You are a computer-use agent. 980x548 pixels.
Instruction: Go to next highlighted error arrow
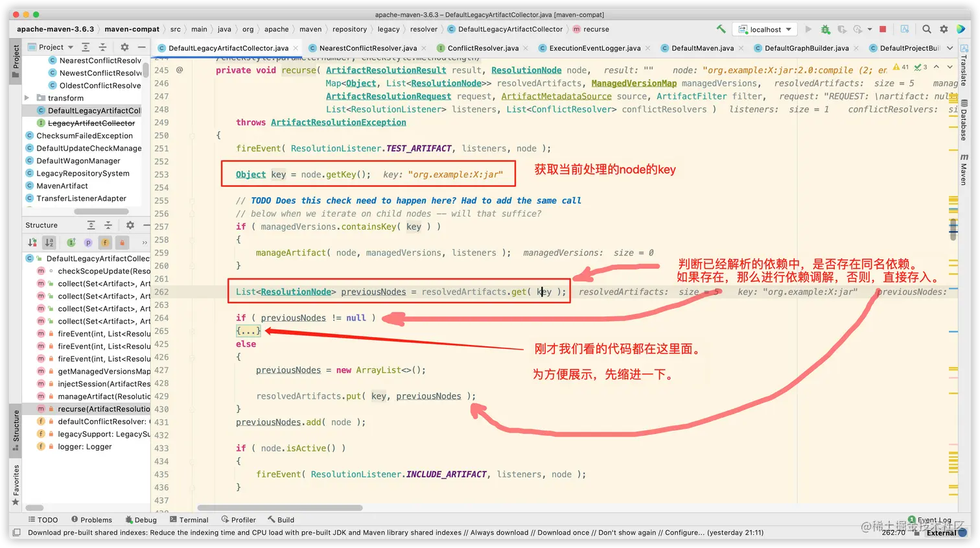pos(950,67)
